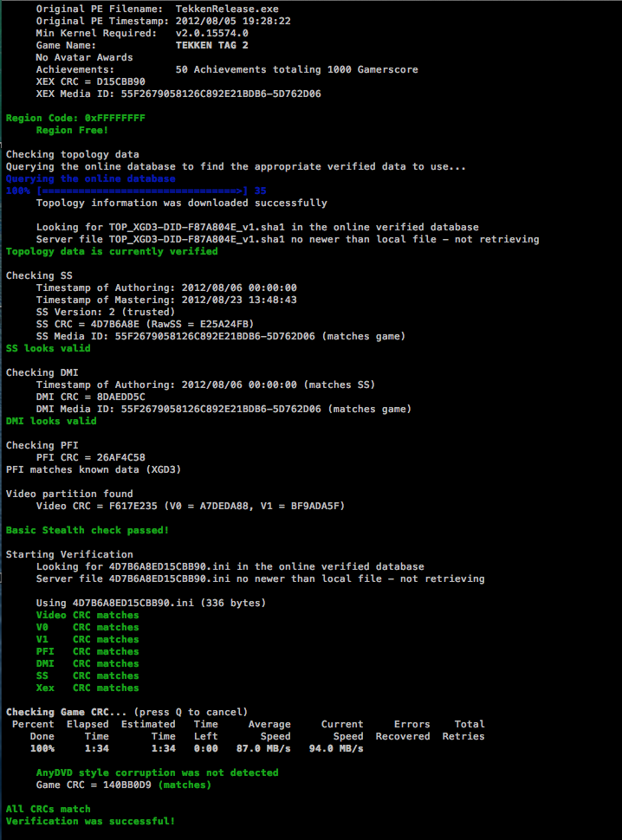Click 'Using 4D7B6A8ED15CBB90.ini (336 bytes)'
The image size is (622, 840).
pos(151,604)
